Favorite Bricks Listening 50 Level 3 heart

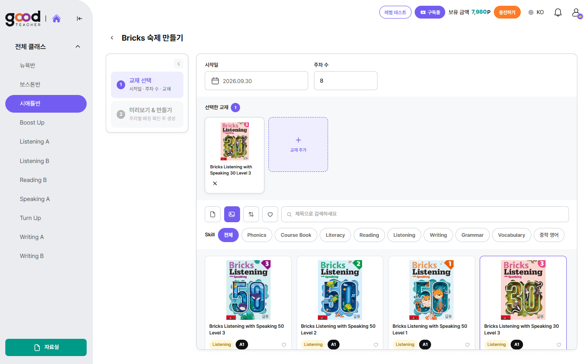pyautogui.click(x=284, y=345)
